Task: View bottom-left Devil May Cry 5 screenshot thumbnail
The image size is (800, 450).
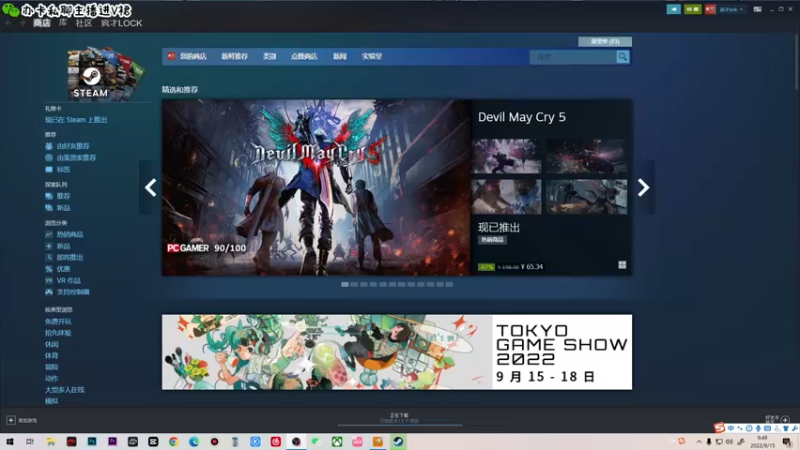Action: click(506, 196)
